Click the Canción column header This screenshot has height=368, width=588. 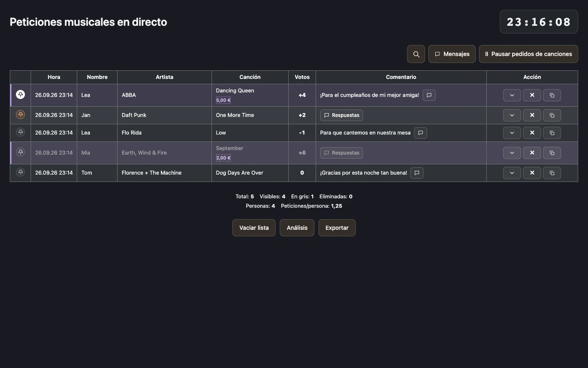(250, 77)
